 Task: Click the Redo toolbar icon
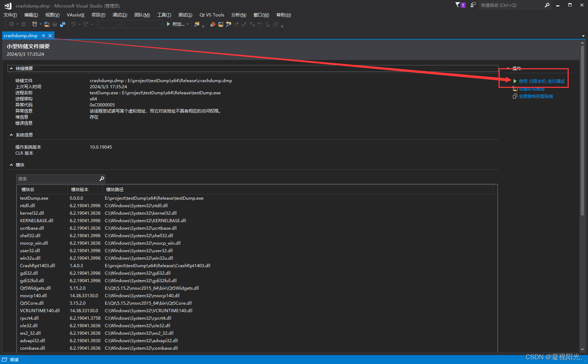tap(86, 24)
